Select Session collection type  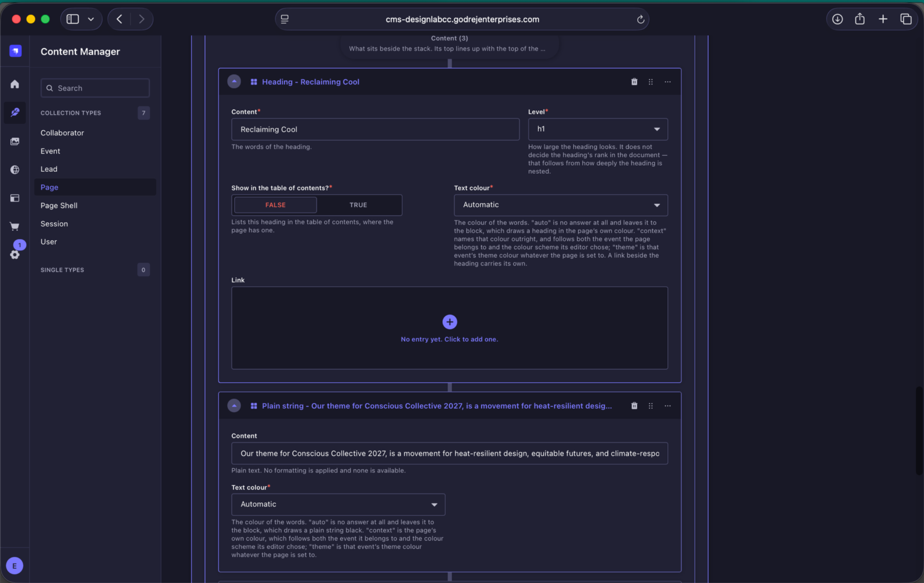pyautogui.click(x=54, y=224)
